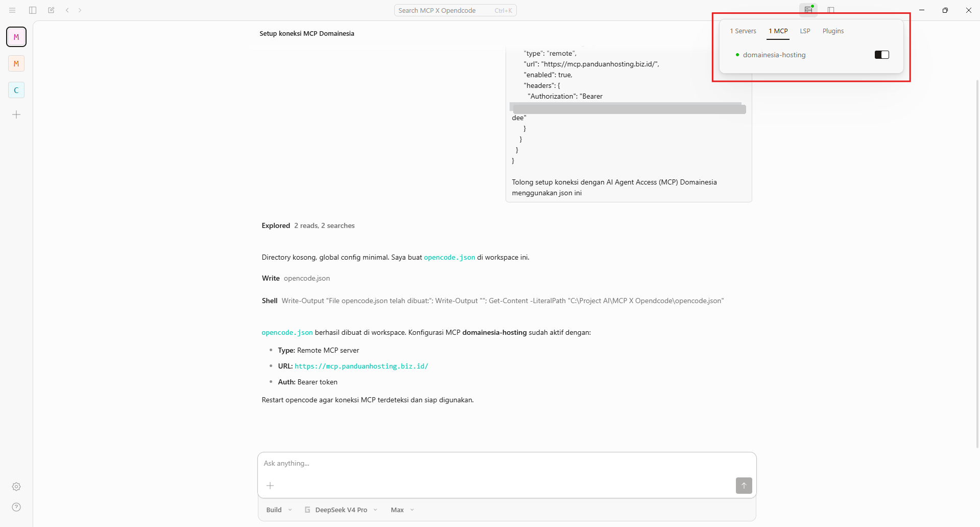This screenshot has width=980, height=527.
Task: Open the DeepSeek V4 Pro model dropdown
Action: [x=341, y=510]
